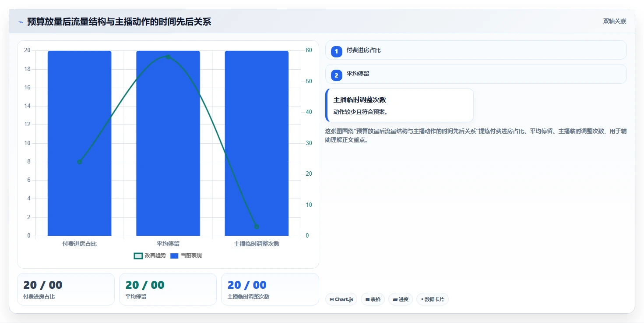Click the 进度 tag
Screen dimensions: 644x323
[x=401, y=299]
